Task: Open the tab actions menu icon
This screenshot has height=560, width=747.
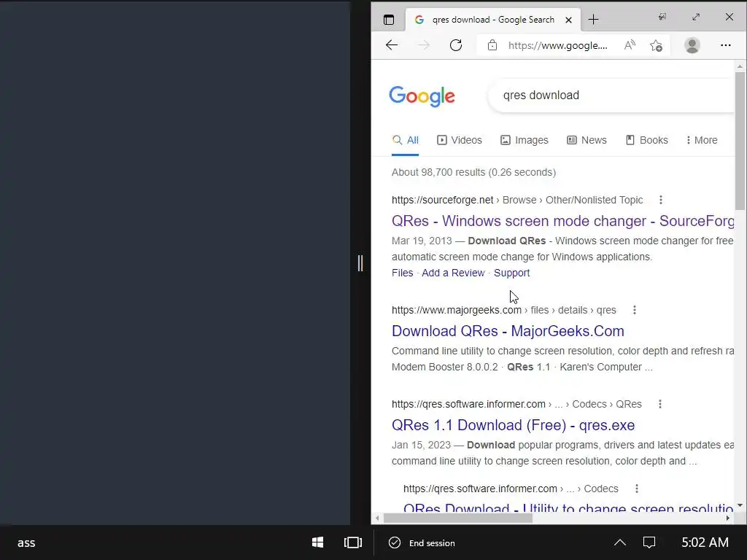Action: click(389, 20)
